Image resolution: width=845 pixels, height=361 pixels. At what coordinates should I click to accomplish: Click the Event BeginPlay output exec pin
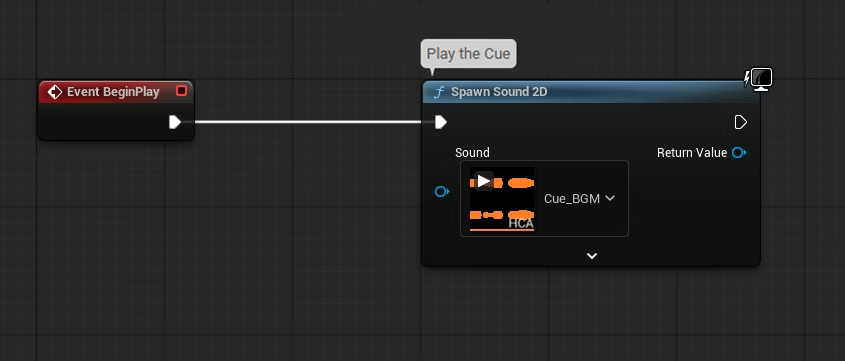pyautogui.click(x=175, y=122)
